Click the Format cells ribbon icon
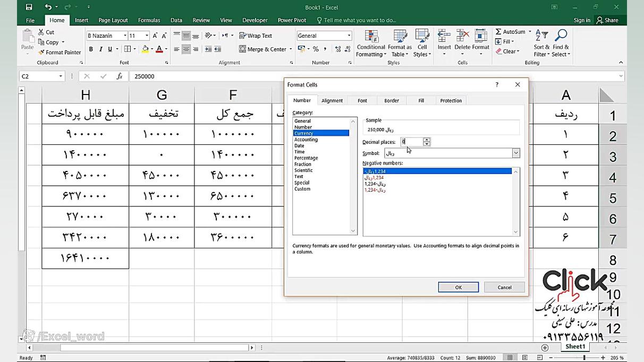The width and height of the screenshot is (644, 362). [481, 36]
